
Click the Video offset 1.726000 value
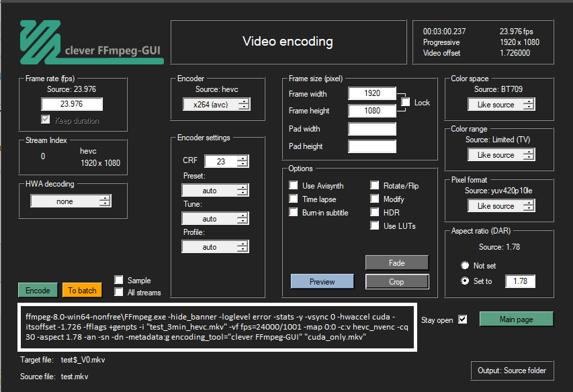tap(515, 53)
